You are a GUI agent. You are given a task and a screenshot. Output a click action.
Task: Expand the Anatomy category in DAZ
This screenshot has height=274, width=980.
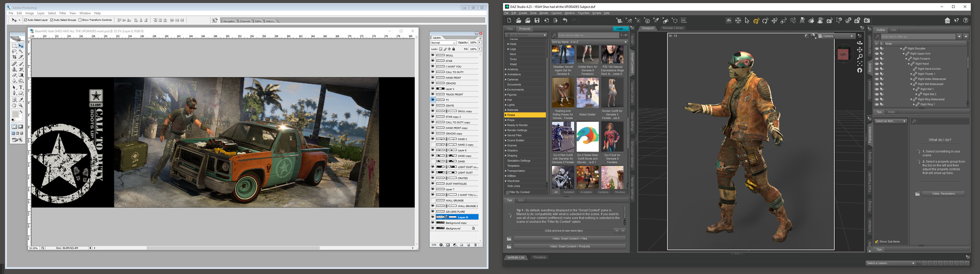tap(506, 69)
